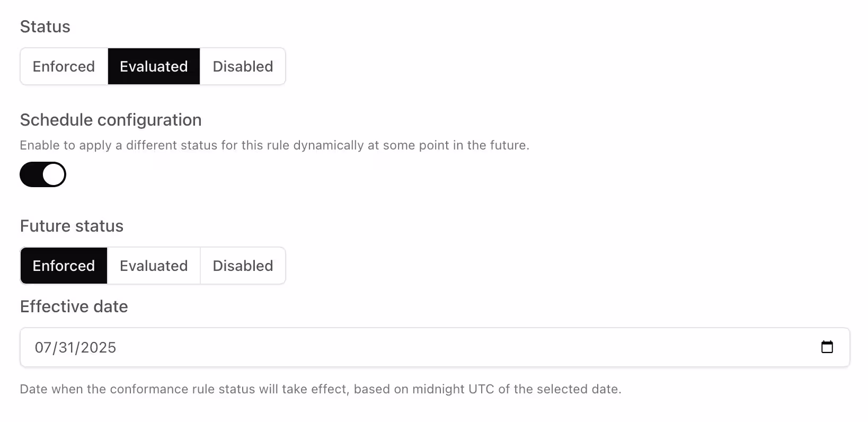The image size is (868, 422).
Task: Set Future status to Disabled
Action: pyautogui.click(x=242, y=266)
